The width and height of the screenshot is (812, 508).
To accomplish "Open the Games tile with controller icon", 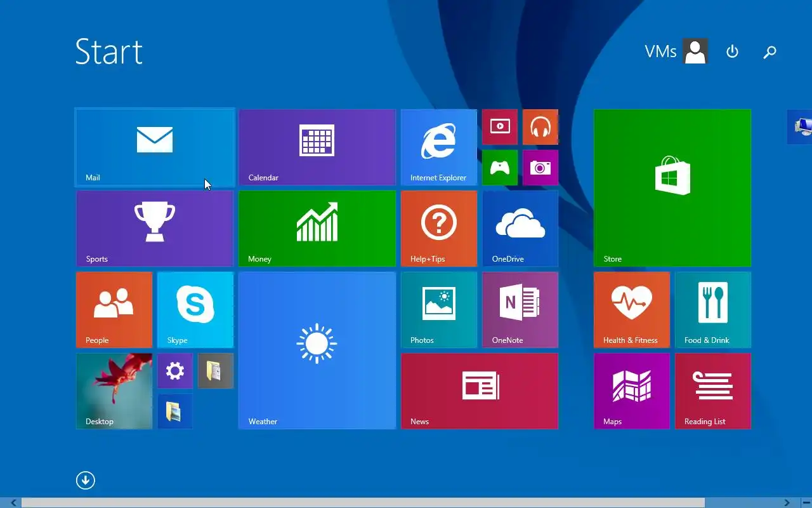I will pos(500,168).
